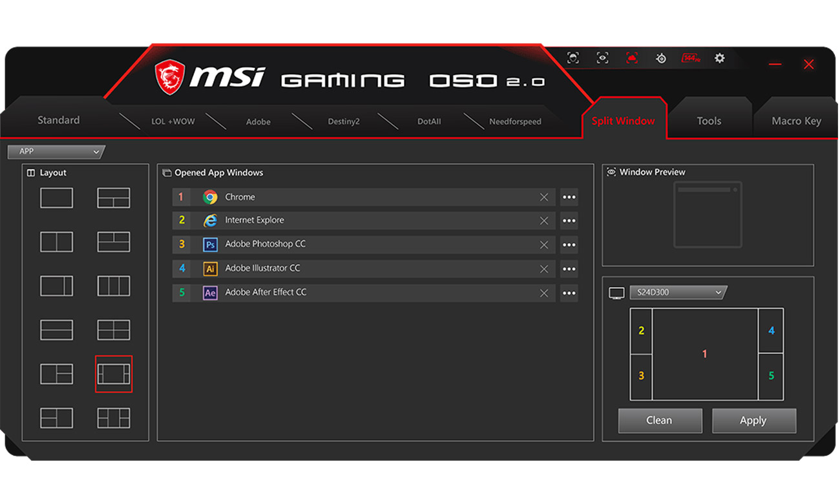Open settings with the gear icon
The image size is (840, 504).
point(720,58)
